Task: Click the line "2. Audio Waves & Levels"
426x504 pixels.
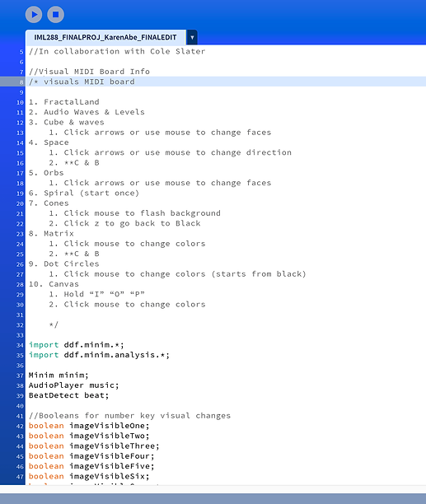Action: [x=87, y=112]
